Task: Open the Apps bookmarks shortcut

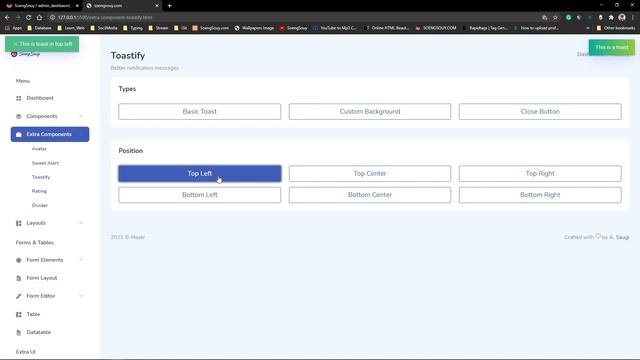Action: [14, 28]
